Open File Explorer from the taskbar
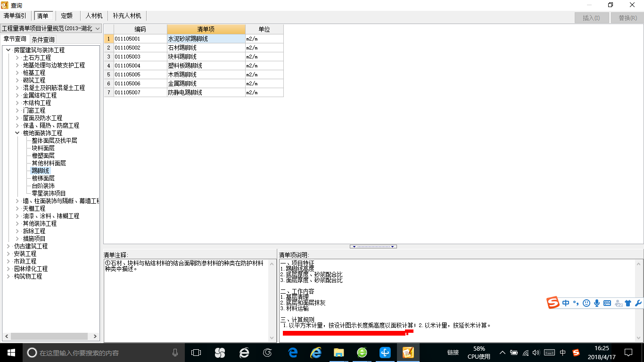Viewport: 644px width, 362px height. (339, 353)
